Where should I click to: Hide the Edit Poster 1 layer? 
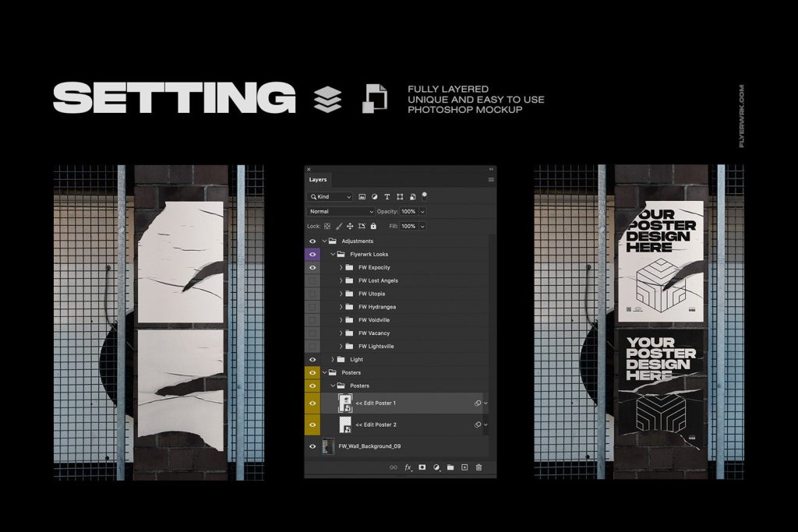[312, 403]
